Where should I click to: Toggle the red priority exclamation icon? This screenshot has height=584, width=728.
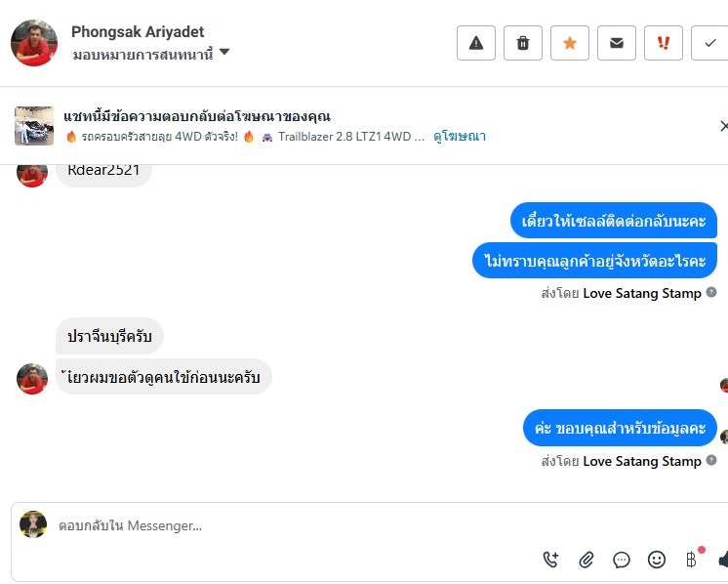click(x=664, y=43)
